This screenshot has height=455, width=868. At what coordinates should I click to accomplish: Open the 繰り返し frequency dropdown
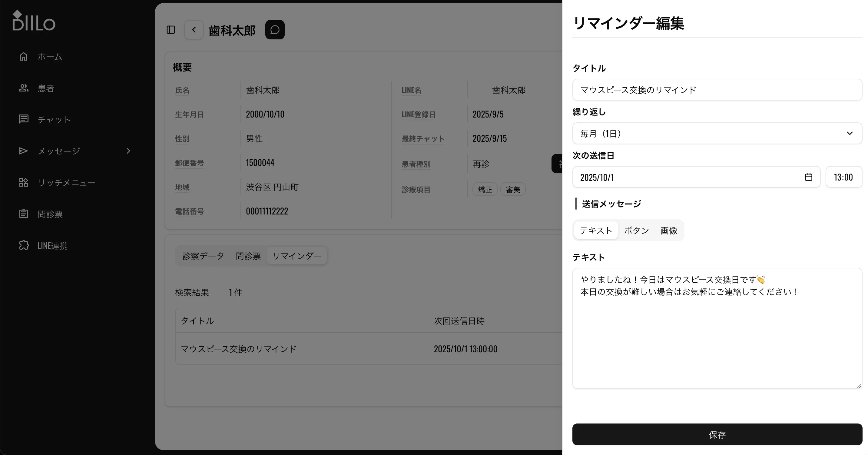coord(716,133)
